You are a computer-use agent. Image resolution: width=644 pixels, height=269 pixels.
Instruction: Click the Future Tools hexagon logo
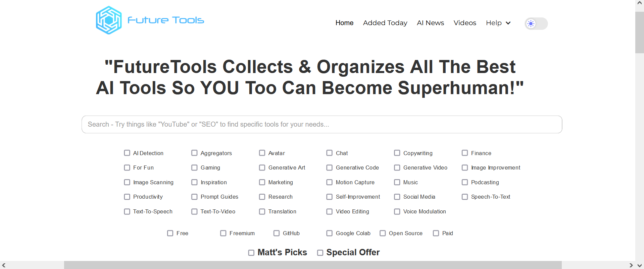point(109,20)
